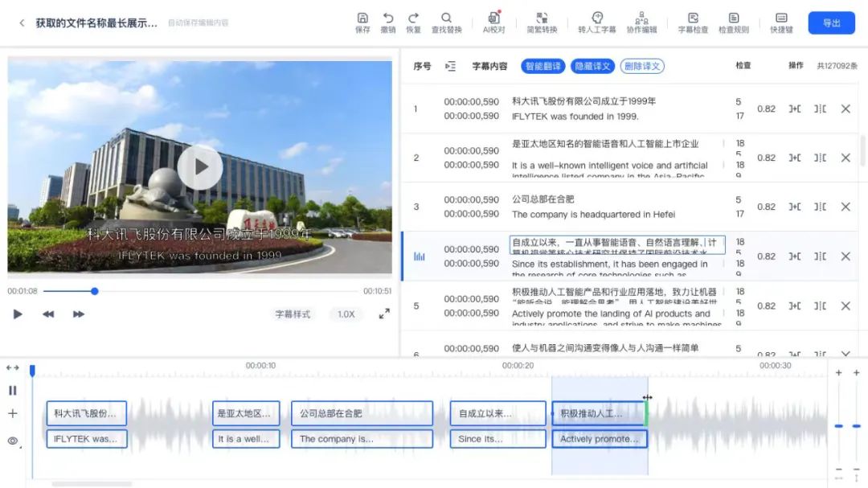Image resolution: width=868 pixels, height=488 pixels.
Task: Select translation 'IFLYTEK was founded in 1999.'
Action: (x=575, y=117)
